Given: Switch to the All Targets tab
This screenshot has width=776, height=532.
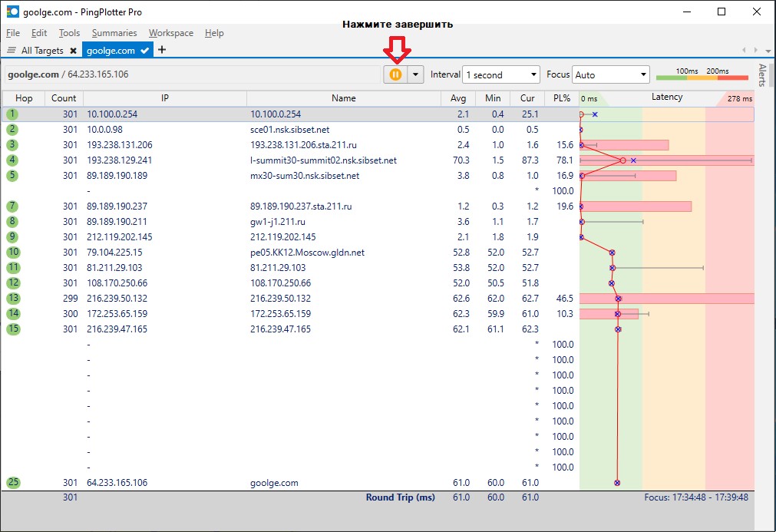Looking at the screenshot, I should pos(42,51).
